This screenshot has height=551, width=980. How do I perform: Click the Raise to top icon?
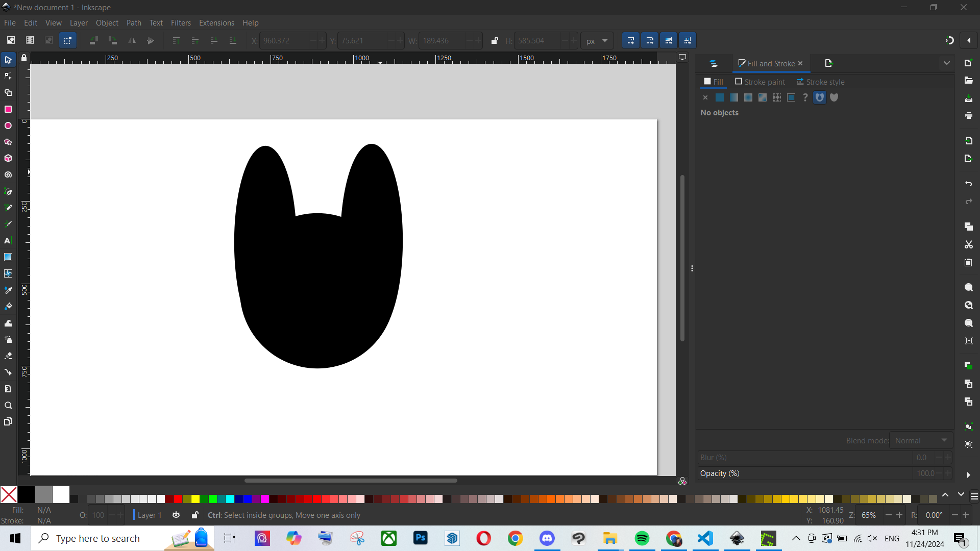[176, 40]
